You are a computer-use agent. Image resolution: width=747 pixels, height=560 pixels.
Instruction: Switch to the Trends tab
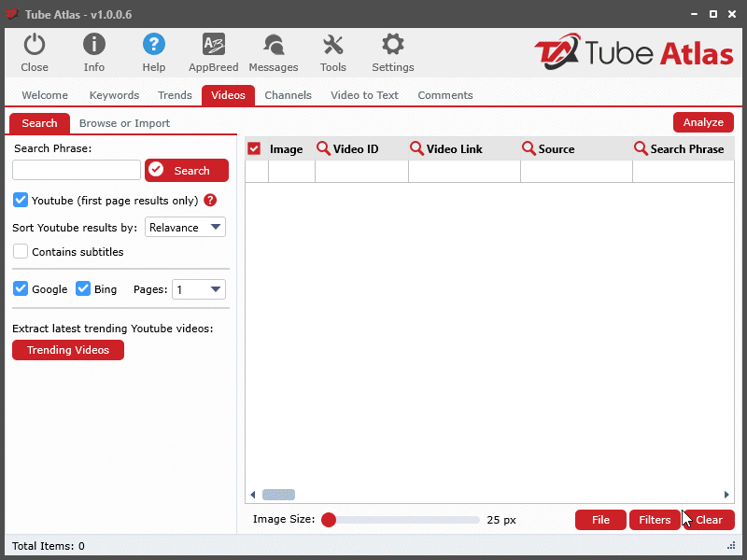pyautogui.click(x=175, y=95)
